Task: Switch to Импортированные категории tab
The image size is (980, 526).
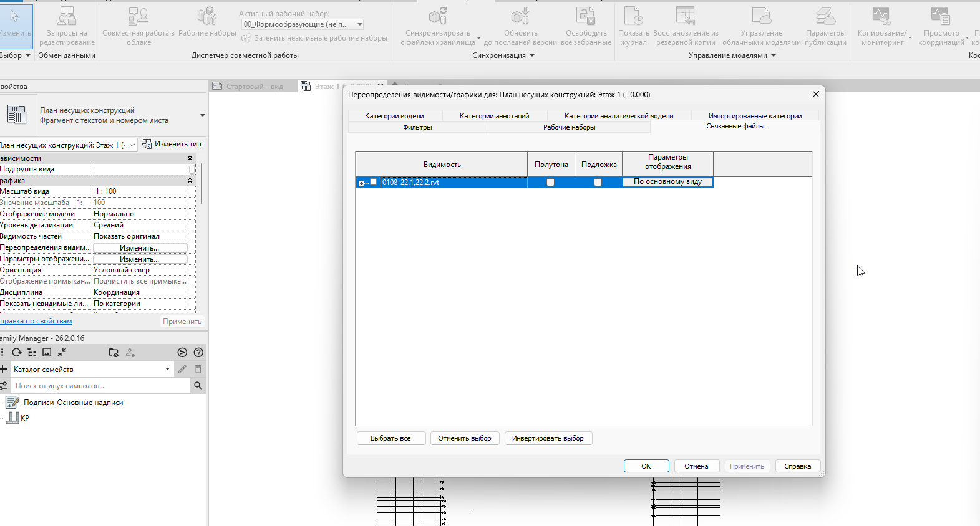Action: tap(755, 116)
